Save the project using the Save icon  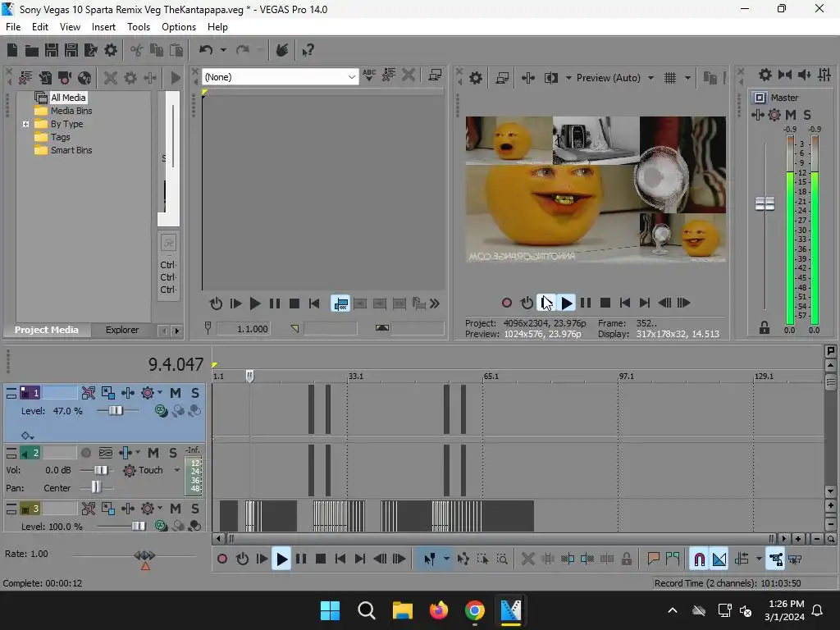click(x=52, y=50)
